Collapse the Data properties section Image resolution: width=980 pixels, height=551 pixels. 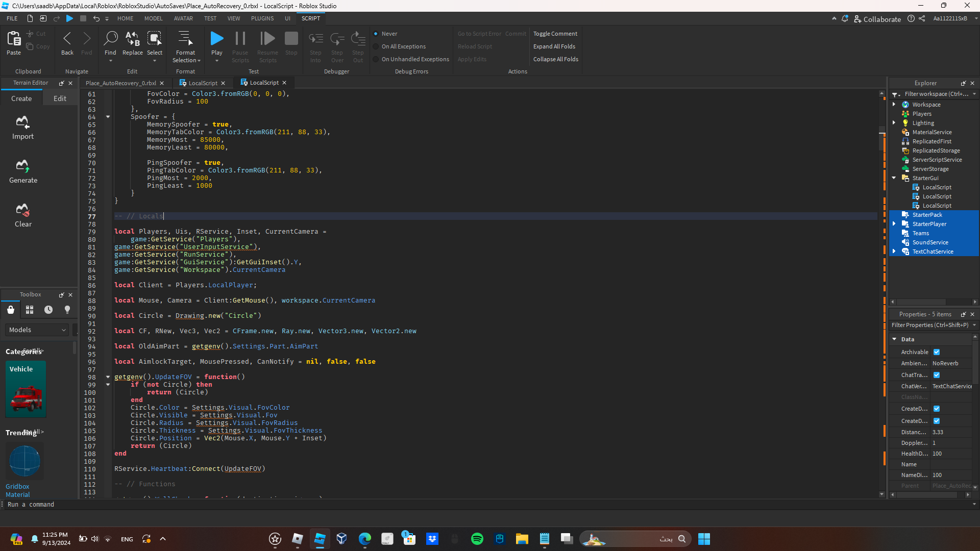pyautogui.click(x=894, y=339)
